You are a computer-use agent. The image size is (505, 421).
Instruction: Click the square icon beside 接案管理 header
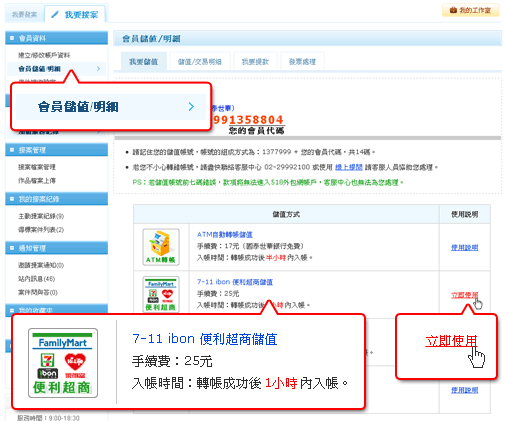click(x=12, y=150)
